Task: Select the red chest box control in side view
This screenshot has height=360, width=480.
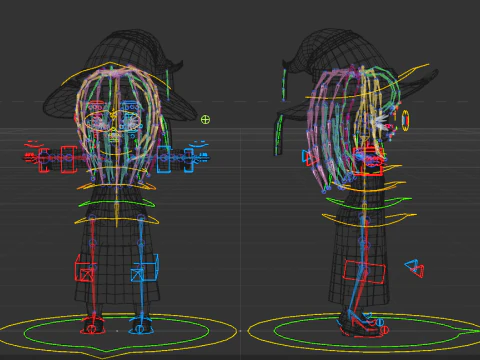Action: click(368, 162)
